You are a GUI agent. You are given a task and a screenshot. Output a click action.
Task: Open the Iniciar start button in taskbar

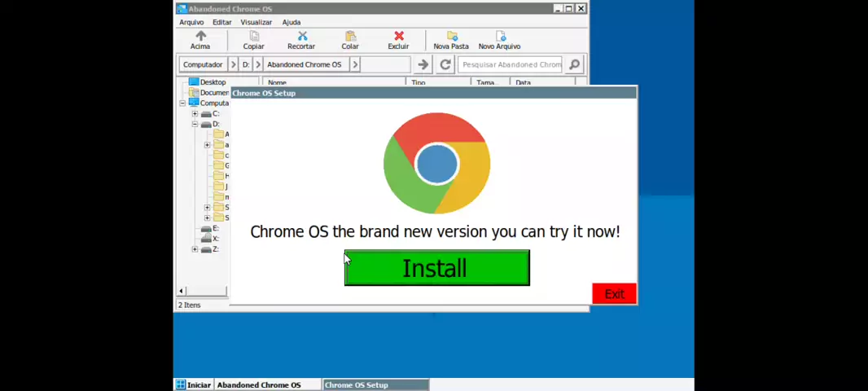click(x=194, y=384)
